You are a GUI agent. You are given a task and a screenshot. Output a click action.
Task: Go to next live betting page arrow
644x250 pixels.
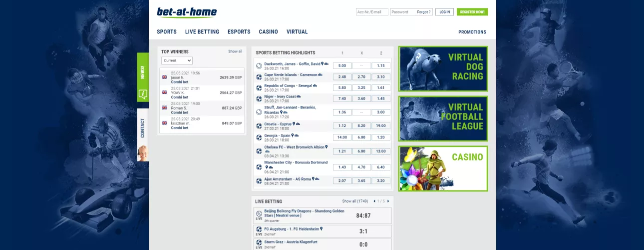(x=388, y=201)
